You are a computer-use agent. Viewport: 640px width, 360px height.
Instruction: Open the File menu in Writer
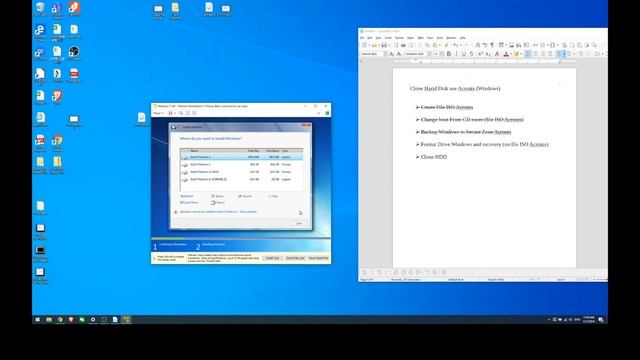(362, 38)
